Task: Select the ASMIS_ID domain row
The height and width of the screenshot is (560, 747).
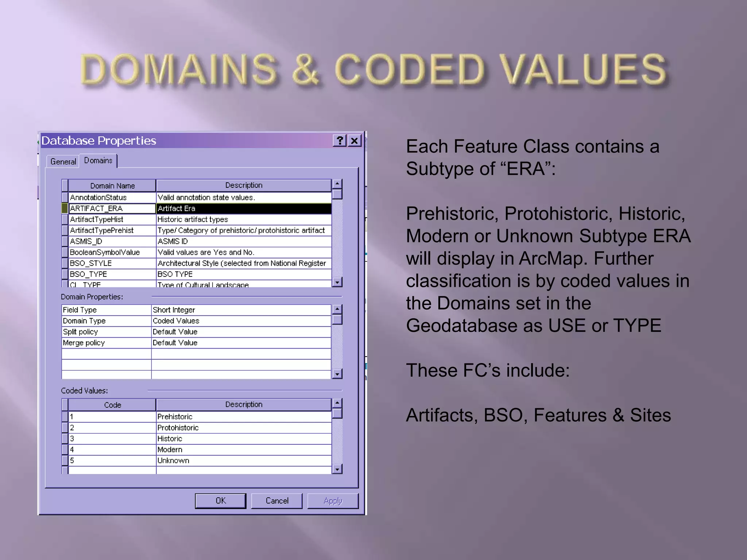Action: coord(112,241)
